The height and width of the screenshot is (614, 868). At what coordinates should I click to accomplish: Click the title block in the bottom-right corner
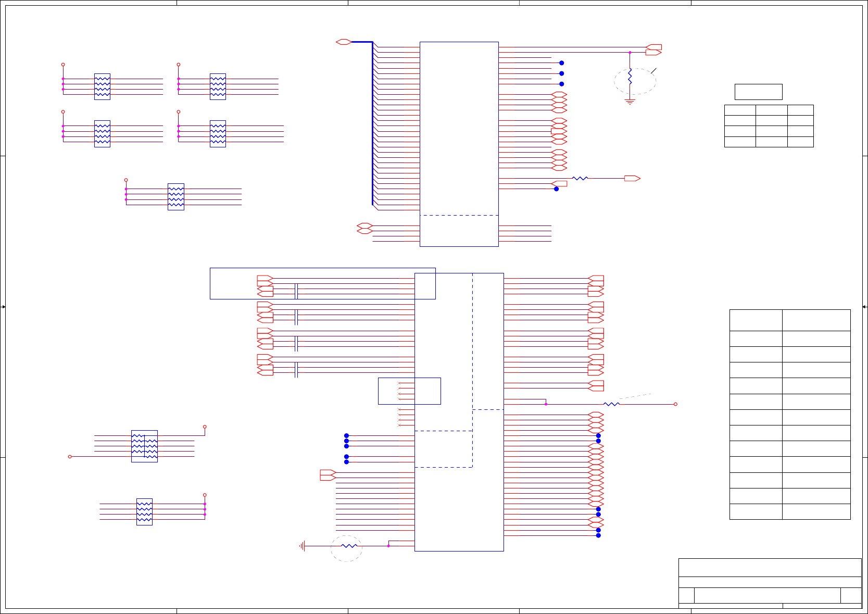tap(770, 583)
